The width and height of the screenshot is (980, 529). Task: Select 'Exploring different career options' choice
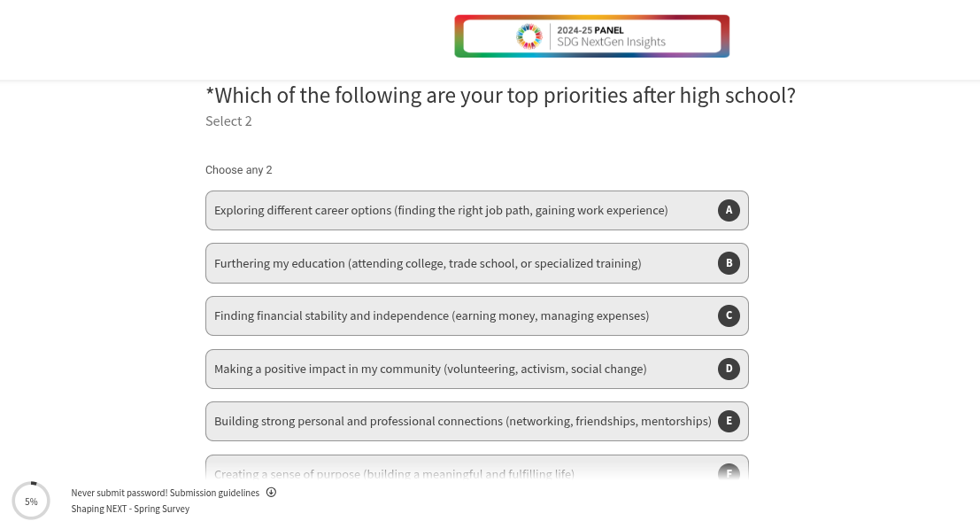click(441, 210)
